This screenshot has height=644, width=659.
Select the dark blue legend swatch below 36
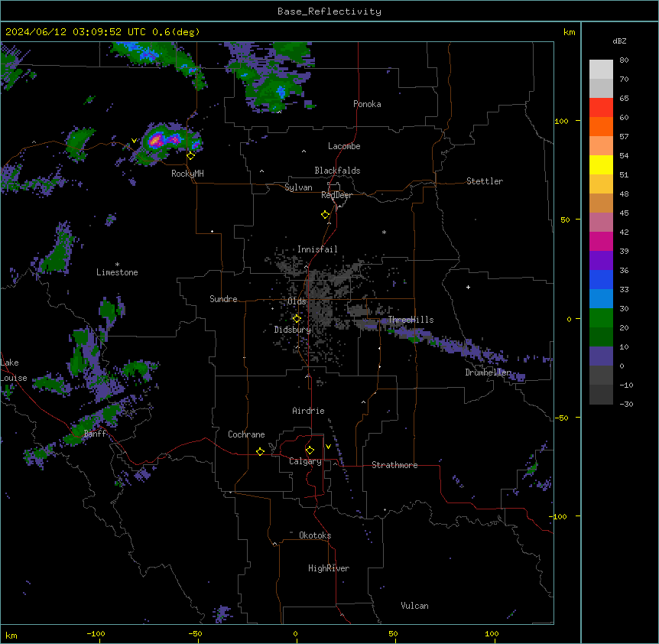tap(601, 279)
